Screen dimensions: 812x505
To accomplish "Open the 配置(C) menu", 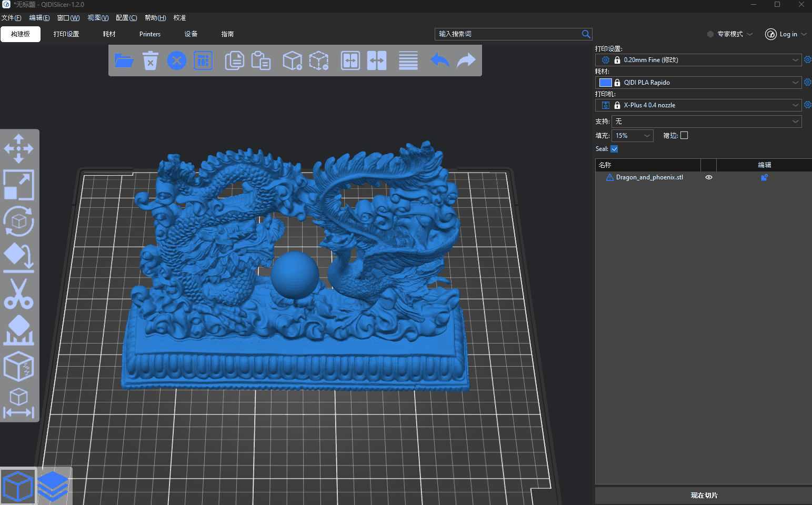I will [126, 18].
